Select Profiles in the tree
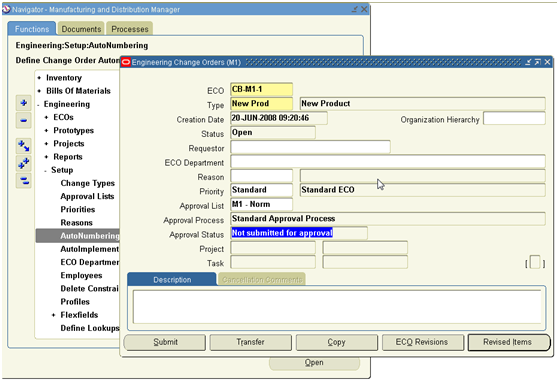Image resolution: width=559 pixels, height=388 pixels. pyautogui.click(x=75, y=302)
